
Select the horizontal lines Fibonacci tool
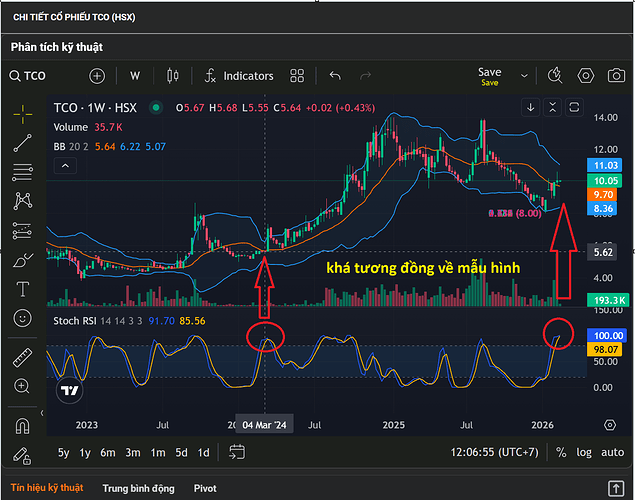coord(23,172)
